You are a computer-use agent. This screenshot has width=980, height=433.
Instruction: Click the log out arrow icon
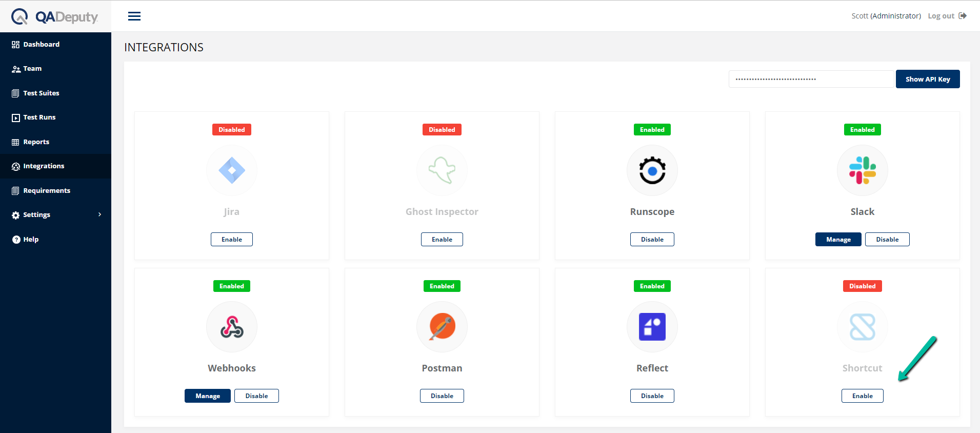[x=963, y=16]
